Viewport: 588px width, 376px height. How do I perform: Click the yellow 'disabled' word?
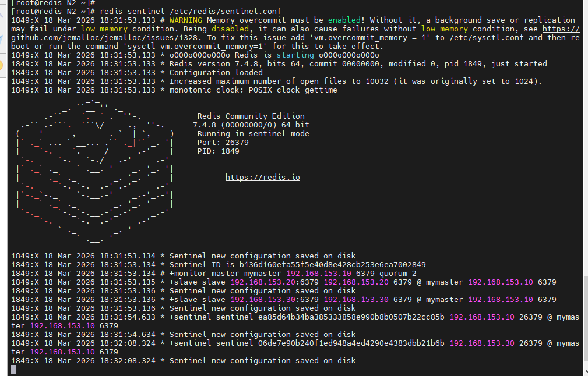pos(230,29)
